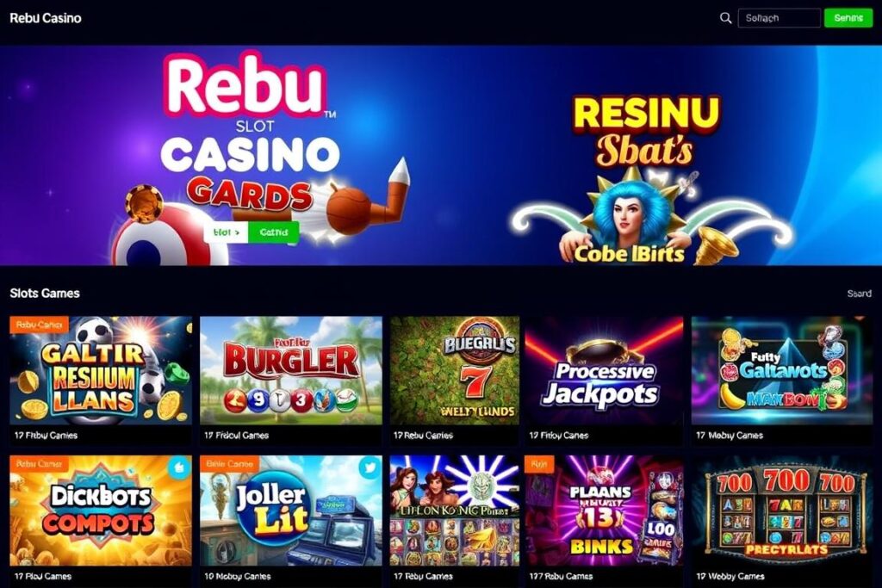Click the link right of Slots Games heading
Screen dimensions: 882x588
click(x=859, y=294)
